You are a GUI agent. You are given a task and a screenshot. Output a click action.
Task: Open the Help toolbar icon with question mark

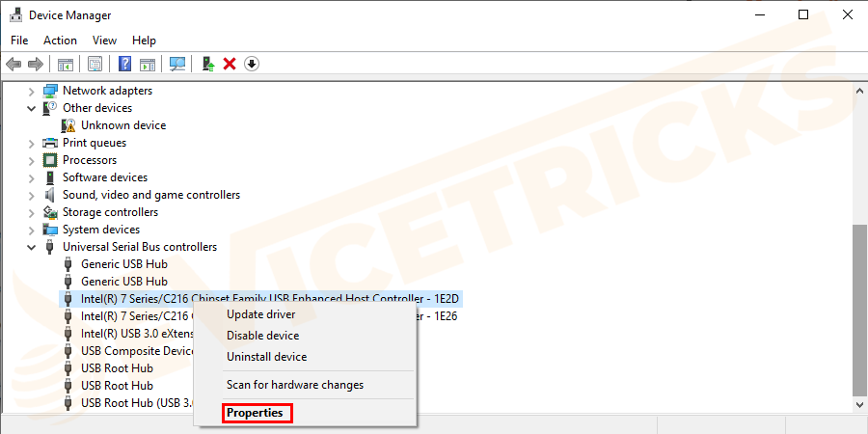pyautogui.click(x=125, y=65)
